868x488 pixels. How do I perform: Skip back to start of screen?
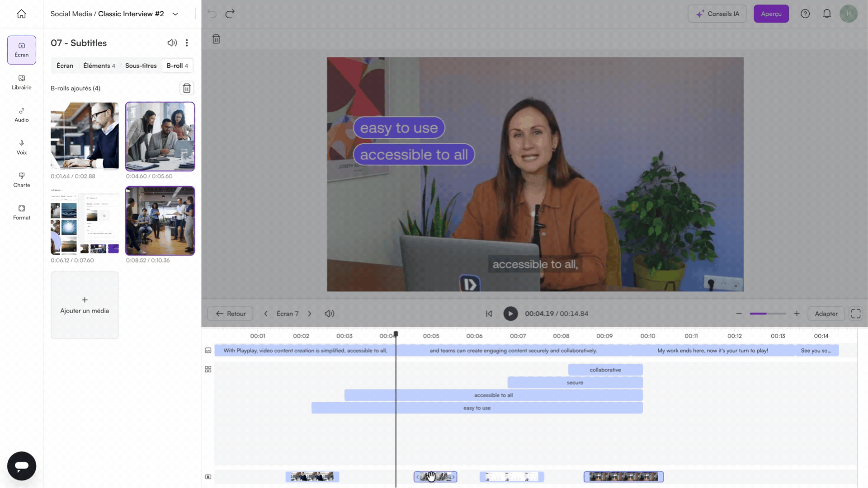(489, 314)
